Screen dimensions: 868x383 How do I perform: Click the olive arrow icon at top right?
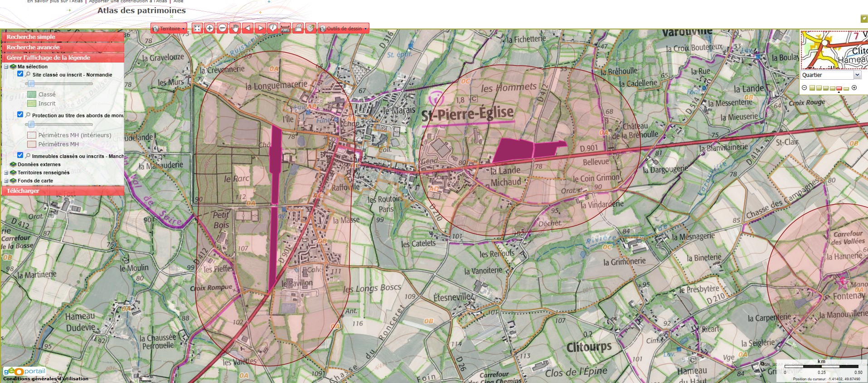tap(864, 19)
